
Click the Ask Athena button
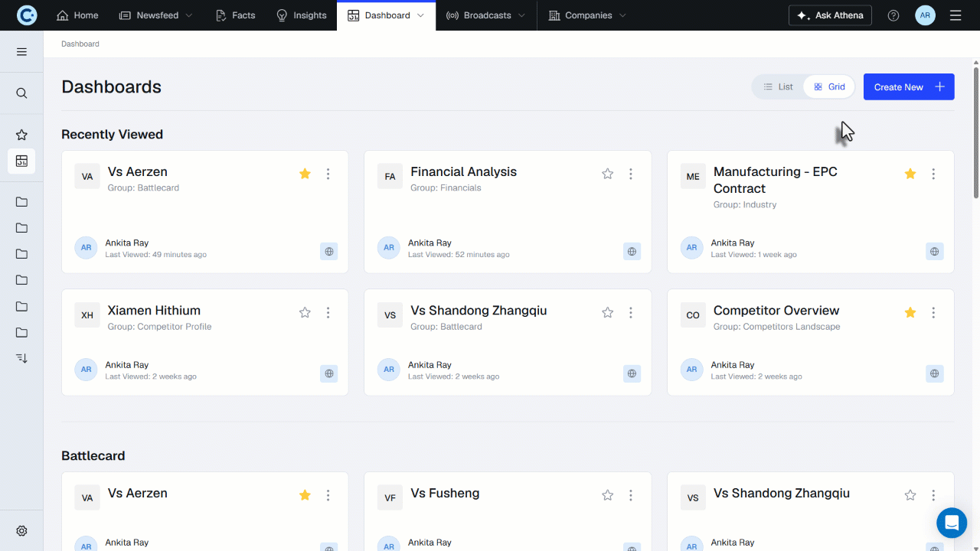point(830,15)
